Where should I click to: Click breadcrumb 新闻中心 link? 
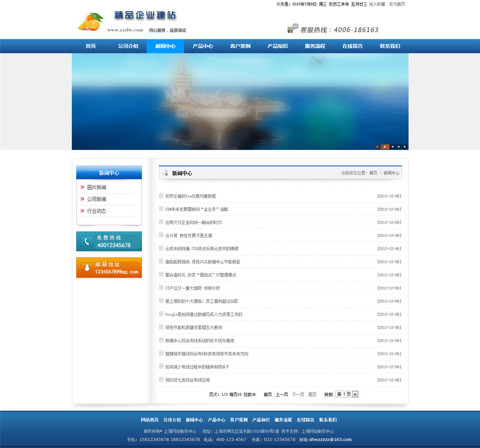tap(391, 173)
